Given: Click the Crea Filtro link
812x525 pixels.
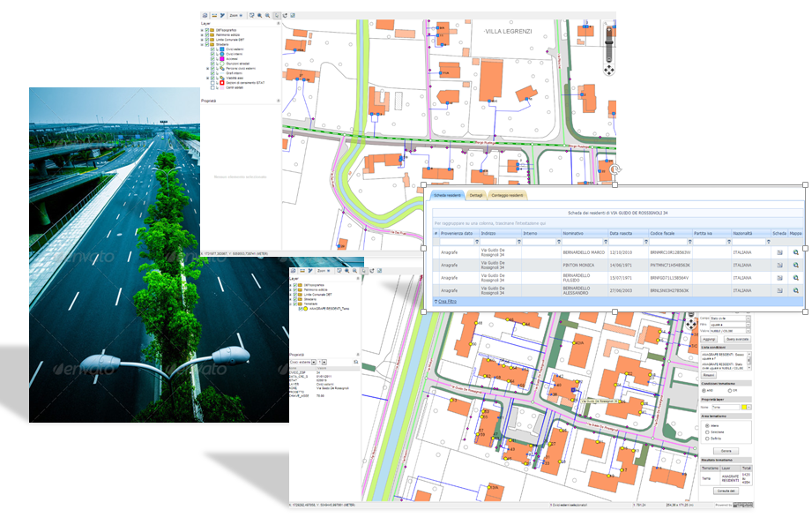Looking at the screenshot, I should tap(447, 301).
